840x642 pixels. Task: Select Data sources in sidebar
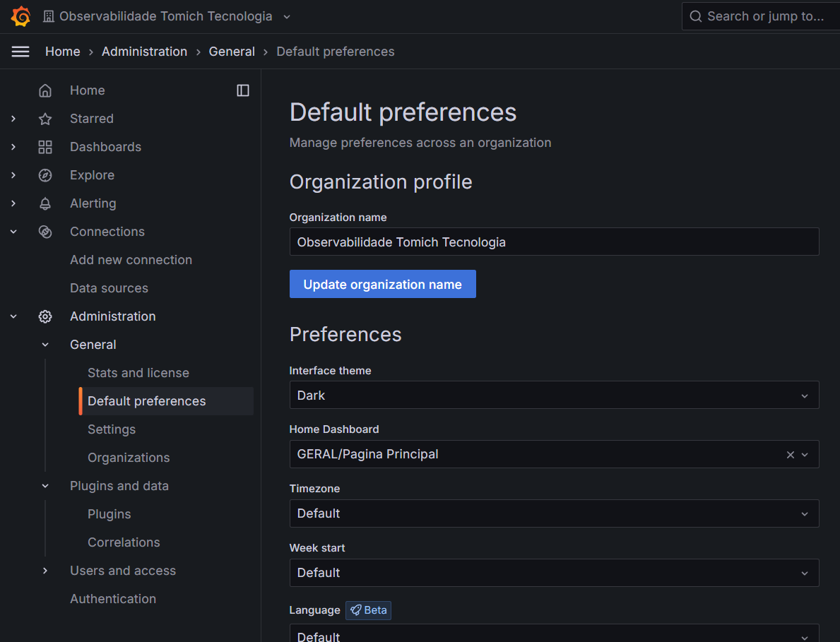(110, 288)
